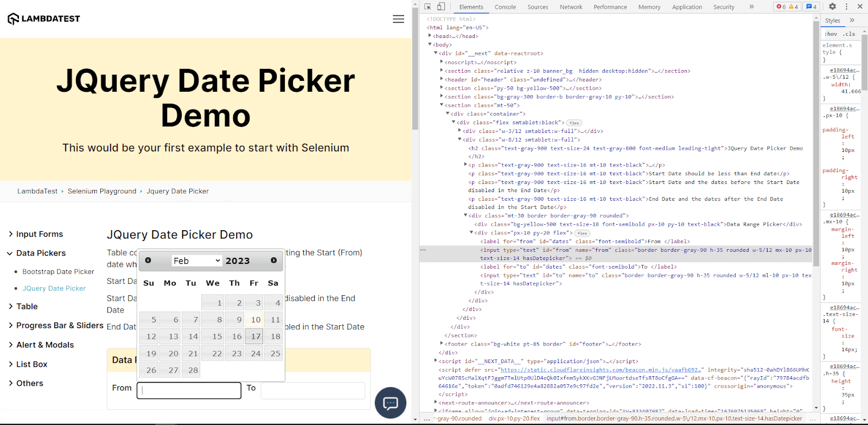Open the Security tab

(724, 7)
